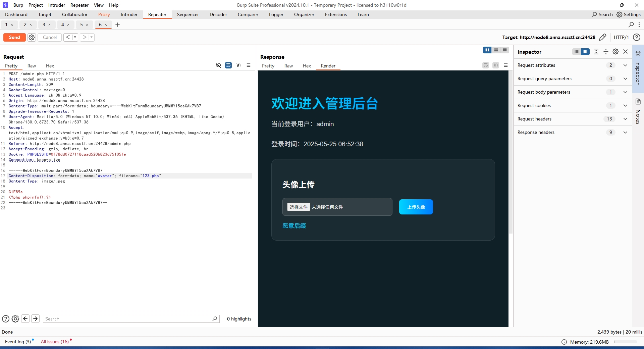Open the Intruder menu
Viewport: 644px width, 349px height.
coord(57,5)
